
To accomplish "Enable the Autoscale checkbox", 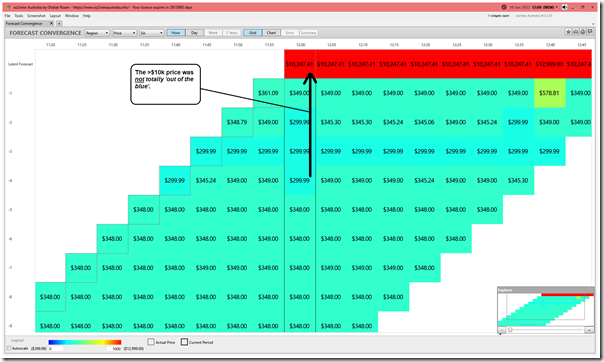I will click(x=8, y=348).
